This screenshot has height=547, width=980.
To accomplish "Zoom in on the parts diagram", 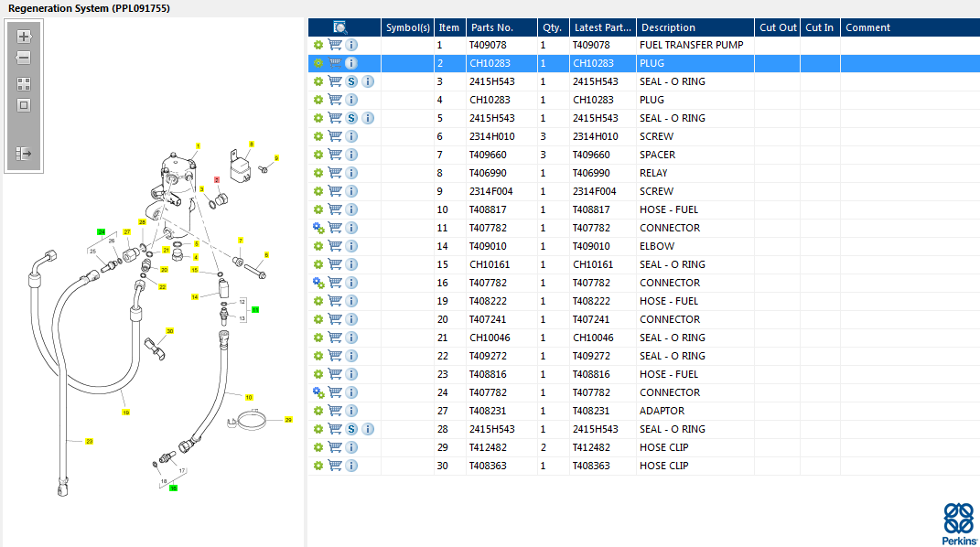I will [x=24, y=37].
